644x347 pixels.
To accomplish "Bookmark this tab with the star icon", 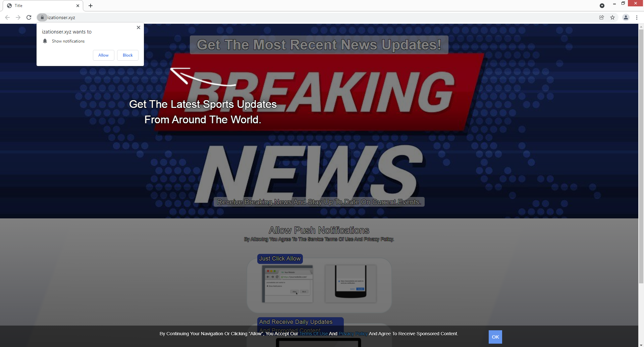I will pyautogui.click(x=612, y=17).
